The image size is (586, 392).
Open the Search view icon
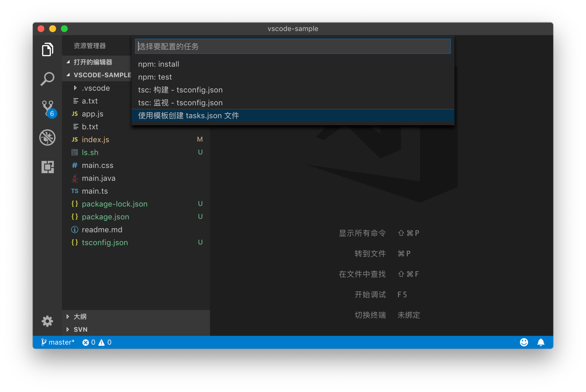pos(47,79)
